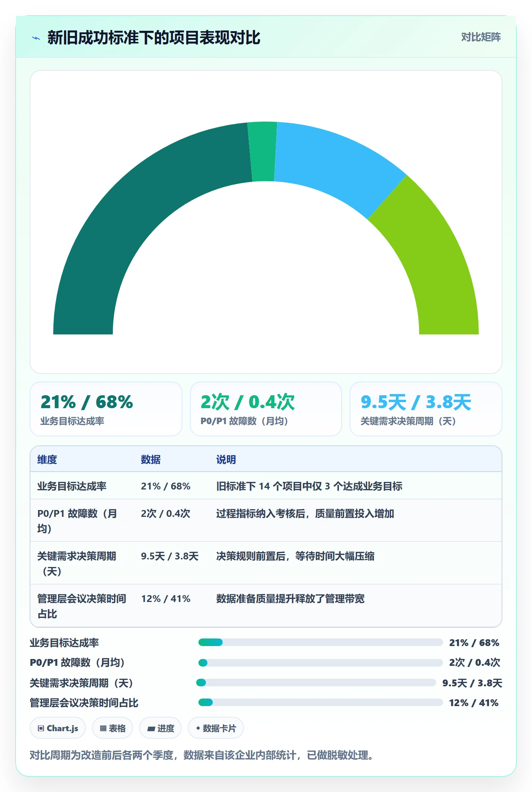The image size is (532, 792).
Task: Click 旧标准下 14 个项目中仅 3 个达成业务目标
Action: click(x=309, y=486)
